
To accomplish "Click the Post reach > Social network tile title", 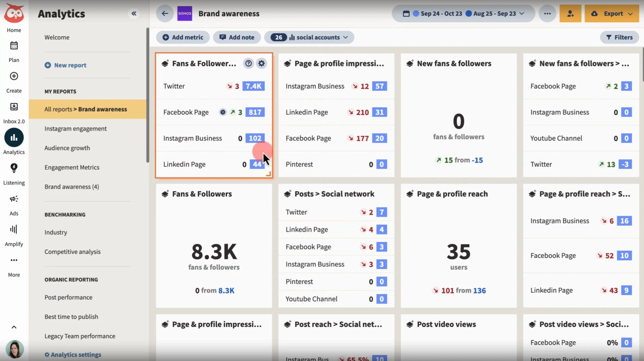I will coord(338,324).
